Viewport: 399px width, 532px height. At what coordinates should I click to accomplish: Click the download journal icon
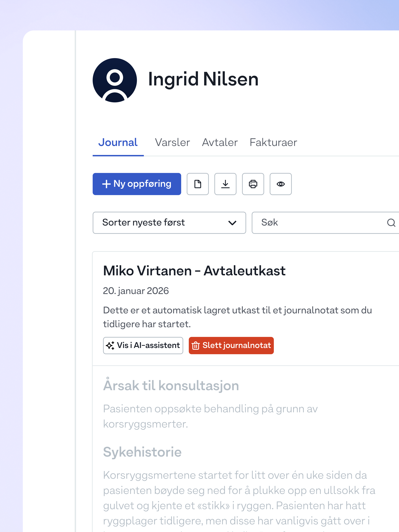[225, 184]
